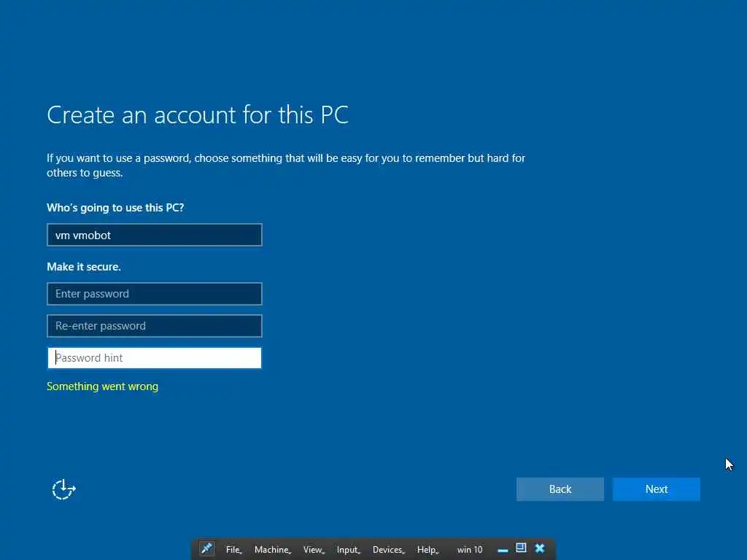Screen dimensions: 747x560
Task: Focus the username field containing vm vmobot
Action: pos(155,235)
